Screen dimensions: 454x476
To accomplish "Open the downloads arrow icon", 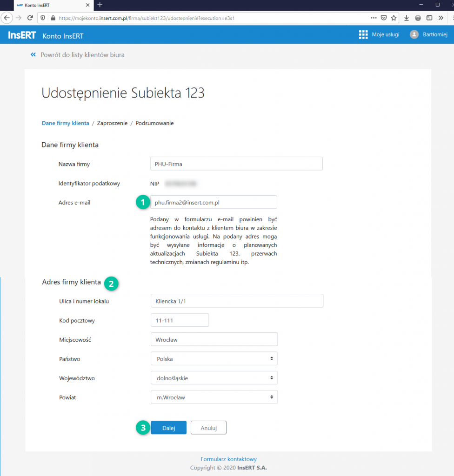I will 407,18.
